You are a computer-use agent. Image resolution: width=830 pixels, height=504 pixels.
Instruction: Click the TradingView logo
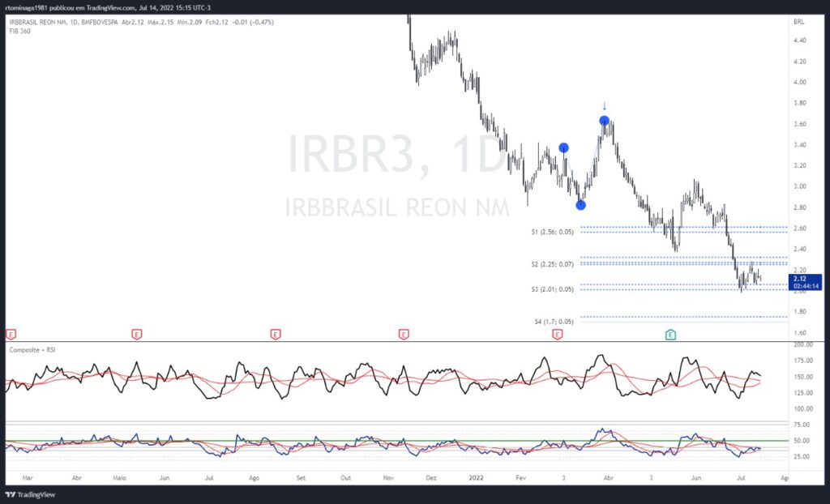pos(32,494)
